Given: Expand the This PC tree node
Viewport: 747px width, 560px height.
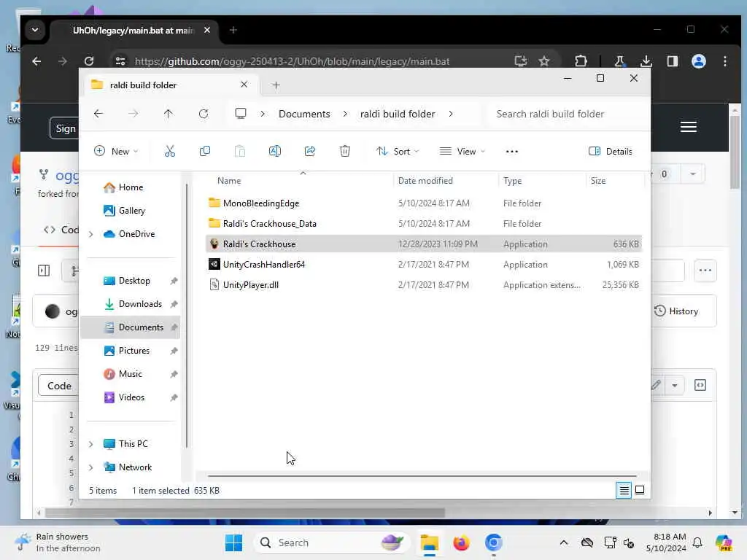Looking at the screenshot, I should pyautogui.click(x=90, y=444).
